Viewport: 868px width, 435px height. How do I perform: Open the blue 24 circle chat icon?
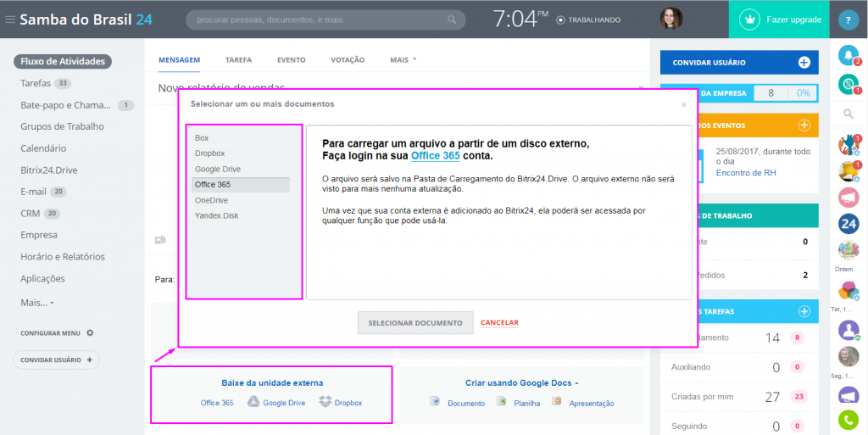tap(848, 224)
